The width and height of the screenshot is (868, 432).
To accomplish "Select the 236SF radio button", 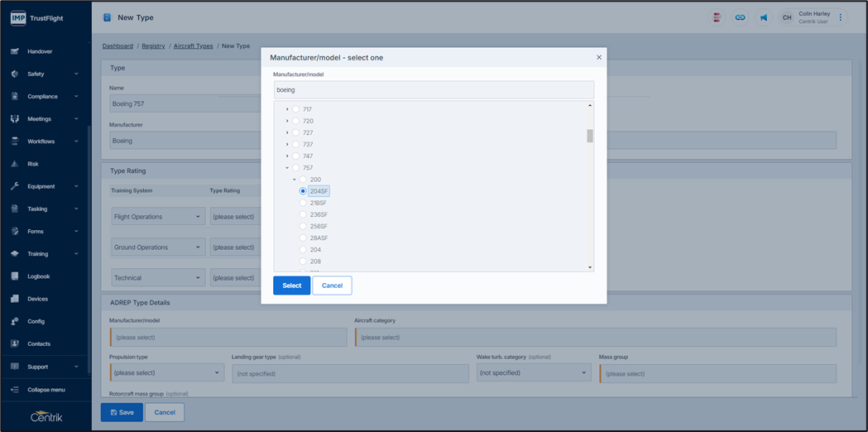I will [303, 214].
